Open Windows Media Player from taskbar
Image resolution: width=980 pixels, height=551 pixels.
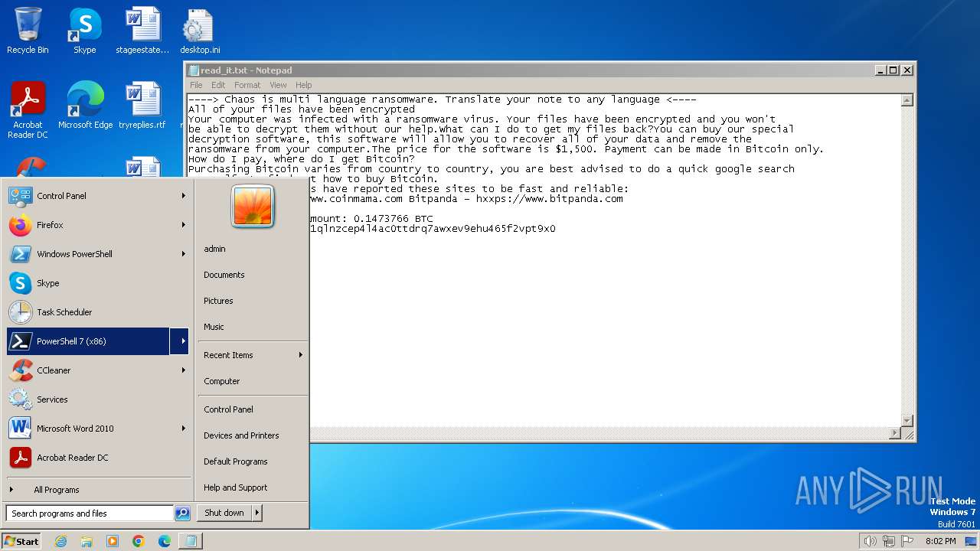(113, 541)
